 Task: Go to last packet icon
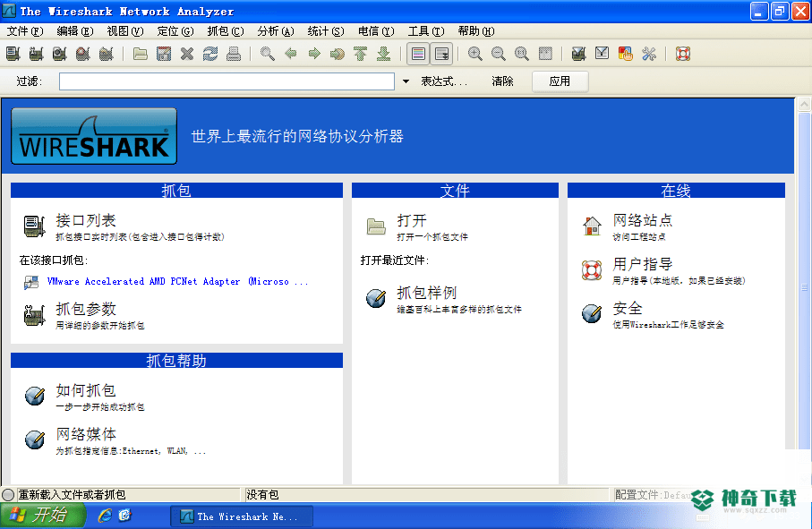(x=384, y=54)
